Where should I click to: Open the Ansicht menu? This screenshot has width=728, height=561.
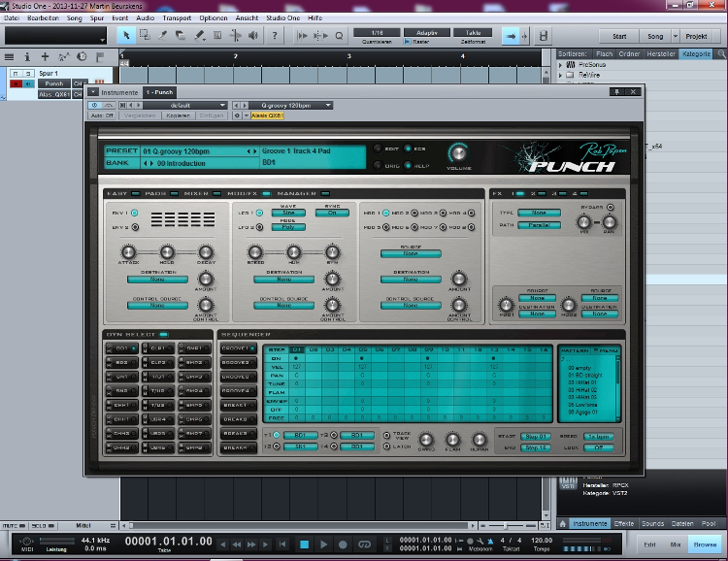(x=247, y=18)
